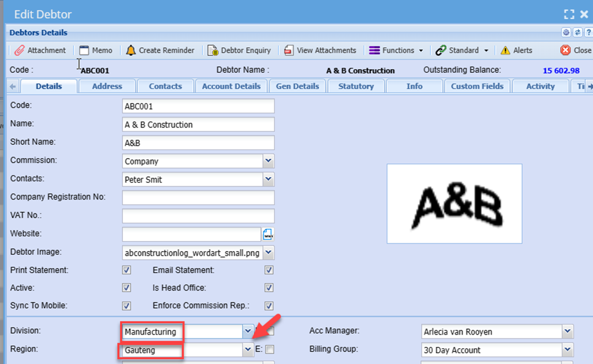Screen dimensions: 593x364
Task: Click the outstanding balance 15 602.98
Action: pyautogui.click(x=561, y=71)
